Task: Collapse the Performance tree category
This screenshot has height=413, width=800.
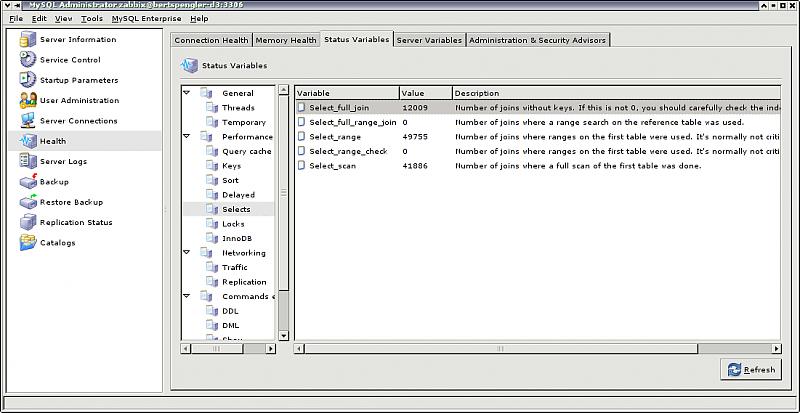Action: pos(187,136)
